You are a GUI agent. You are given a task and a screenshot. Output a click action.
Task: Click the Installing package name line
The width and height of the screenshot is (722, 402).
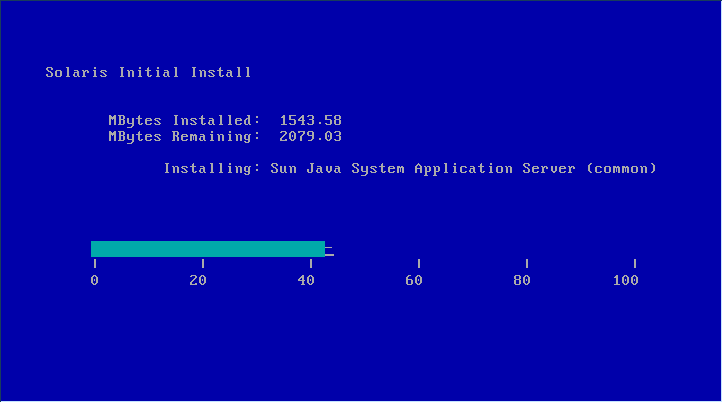[x=410, y=169]
